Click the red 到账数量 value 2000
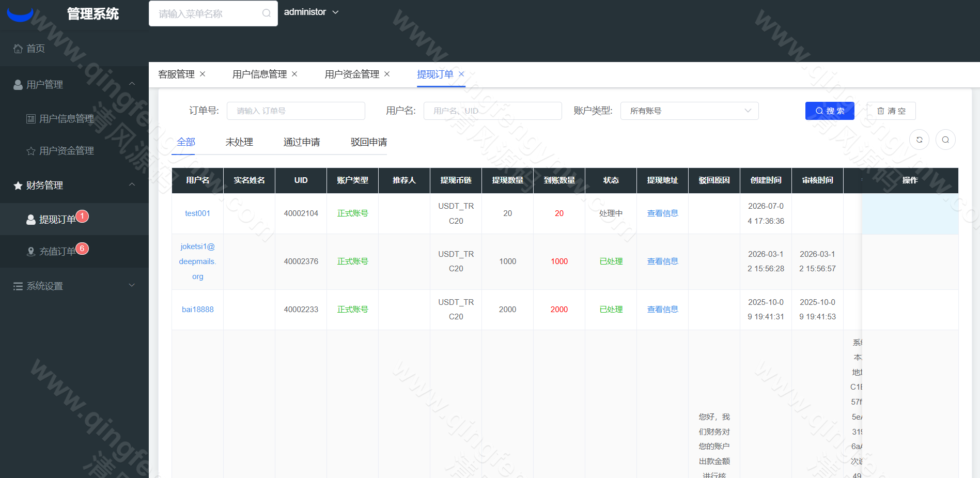Viewport: 980px width, 478px height. [559, 310]
